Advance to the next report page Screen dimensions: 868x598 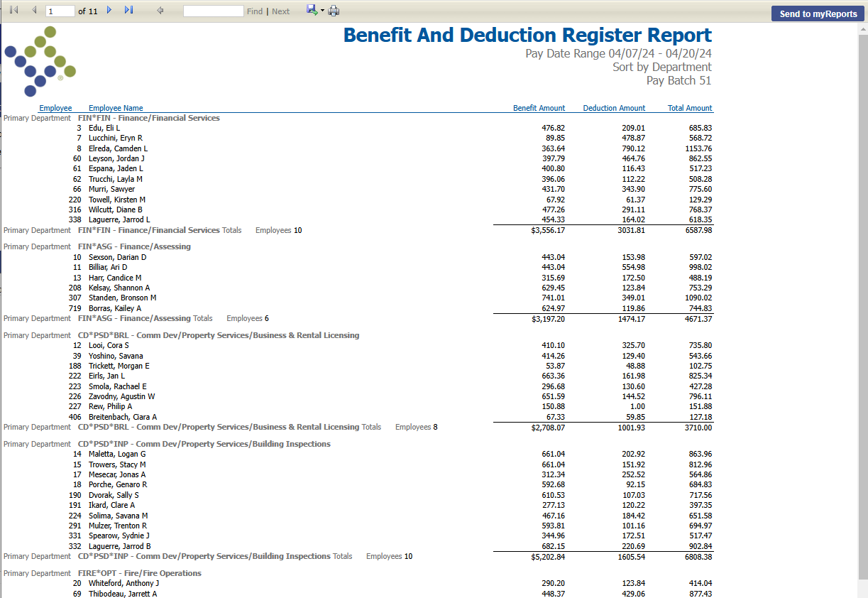(109, 11)
